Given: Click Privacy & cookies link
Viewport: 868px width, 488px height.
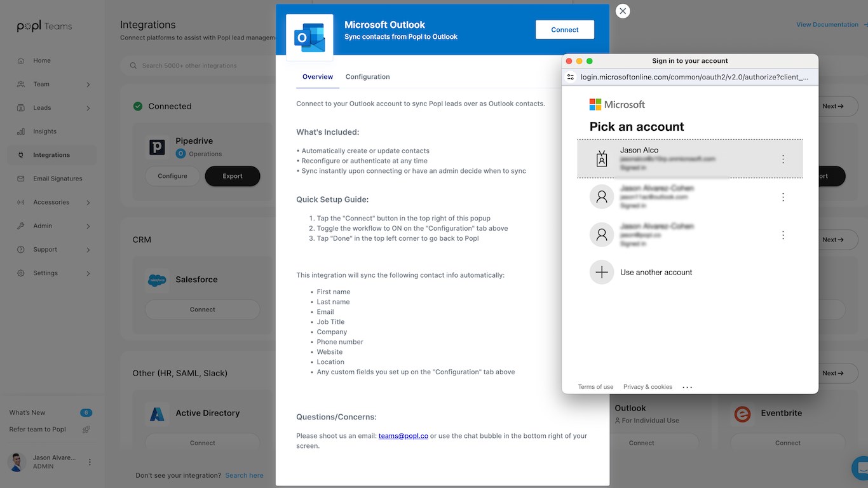Looking at the screenshot, I should pos(648,387).
